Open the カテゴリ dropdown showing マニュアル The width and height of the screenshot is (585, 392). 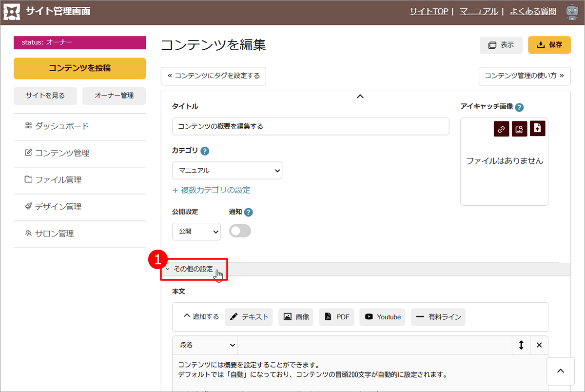pyautogui.click(x=227, y=171)
